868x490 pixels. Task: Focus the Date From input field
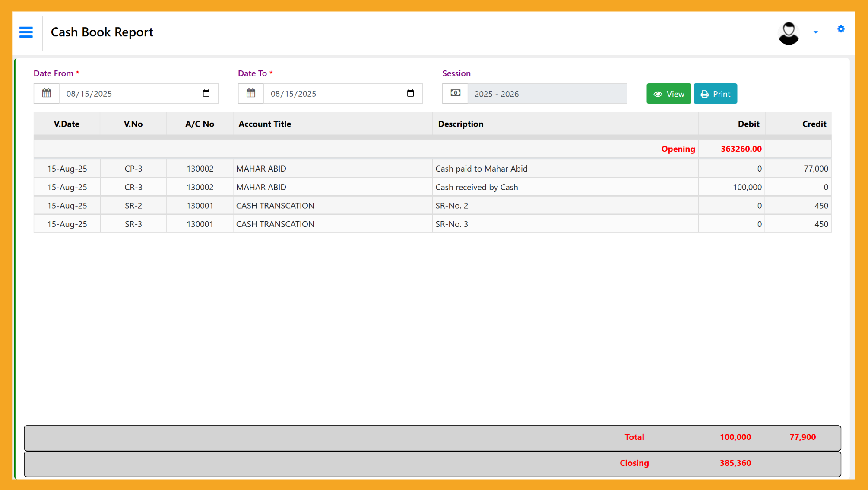tap(130, 94)
